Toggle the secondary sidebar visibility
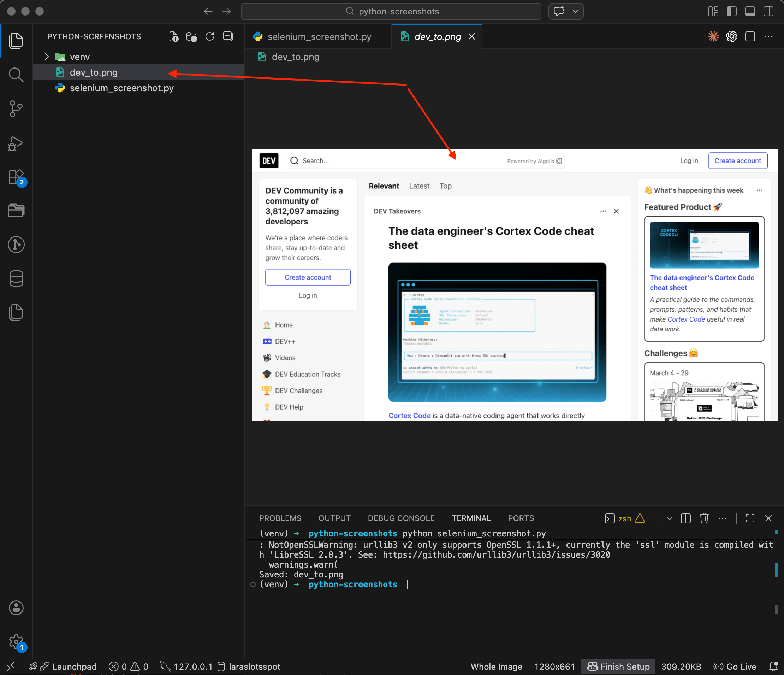Screen dimensions: 784x675 coord(768,11)
